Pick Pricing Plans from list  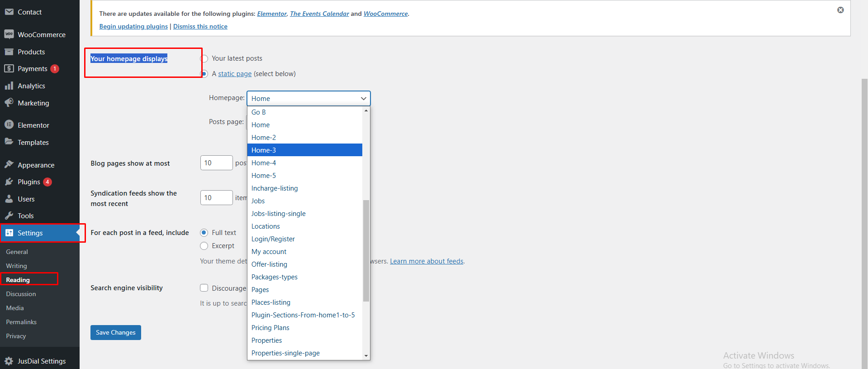pyautogui.click(x=305, y=328)
